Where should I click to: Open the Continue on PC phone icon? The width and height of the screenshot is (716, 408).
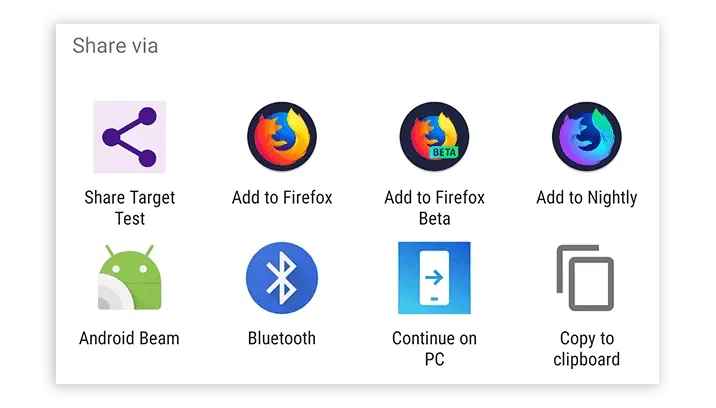(x=434, y=278)
